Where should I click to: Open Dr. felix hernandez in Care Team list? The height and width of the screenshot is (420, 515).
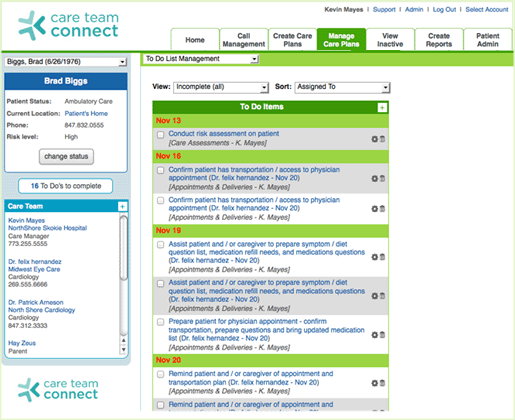click(x=35, y=262)
